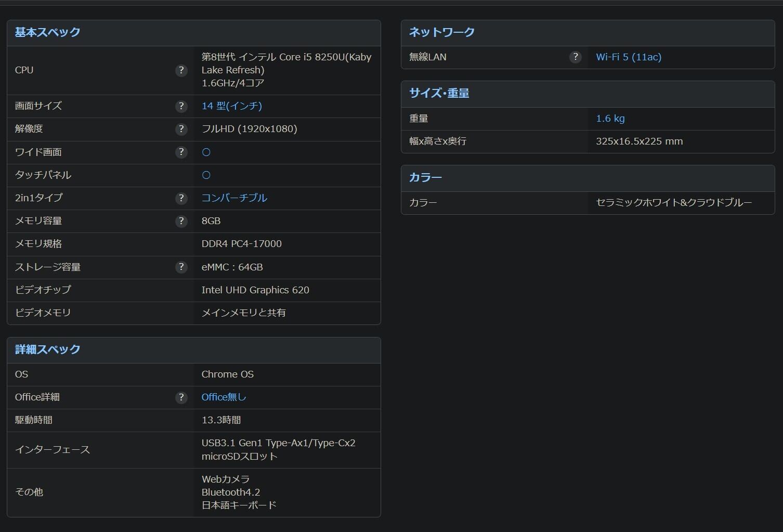Click the help icon beside 無線LAN
Screen dimensions: 783x532
tap(575, 57)
